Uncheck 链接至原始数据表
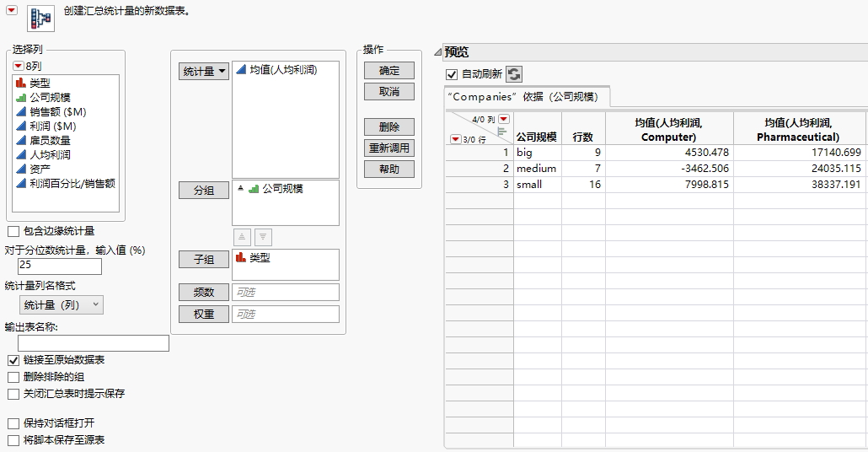The image size is (868, 452). [x=13, y=360]
